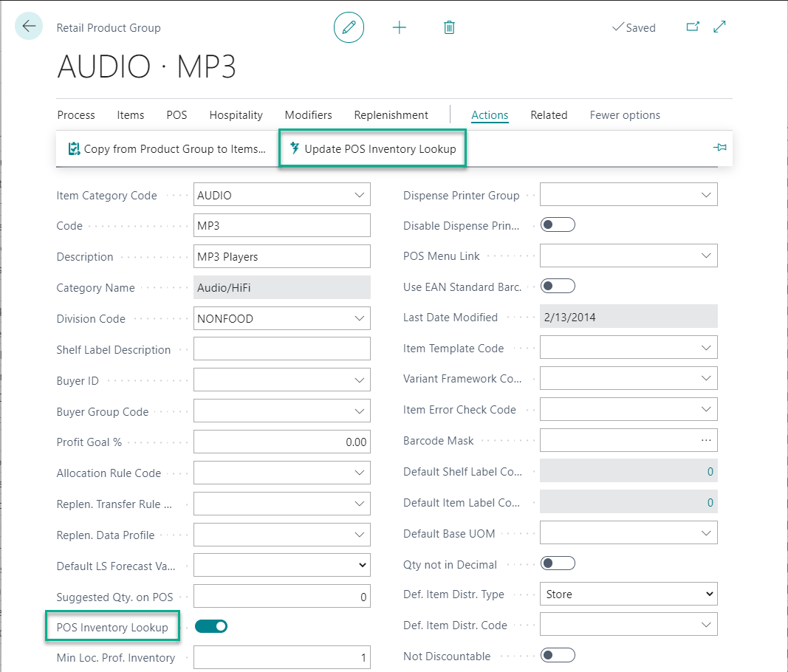
Task: Click Update POS Inventory Lookup action
Action: coord(373,149)
